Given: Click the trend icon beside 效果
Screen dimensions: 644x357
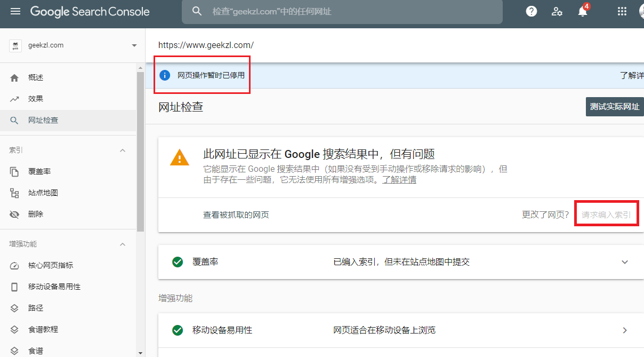Looking at the screenshot, I should (x=15, y=99).
